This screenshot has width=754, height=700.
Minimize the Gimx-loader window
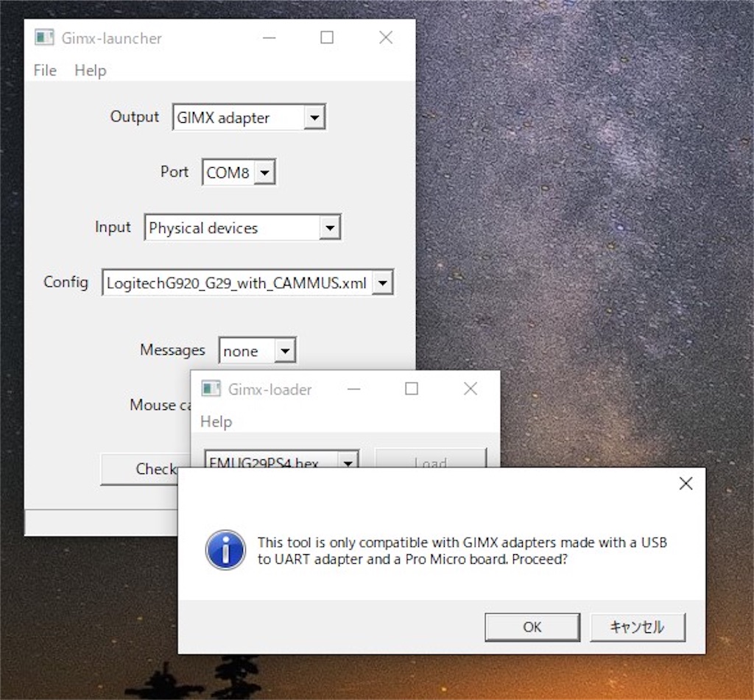point(354,389)
